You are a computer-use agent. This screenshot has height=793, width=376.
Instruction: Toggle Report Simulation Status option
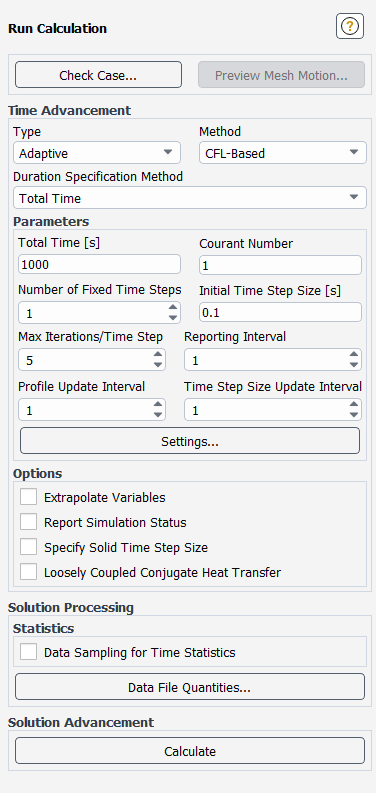coord(28,522)
